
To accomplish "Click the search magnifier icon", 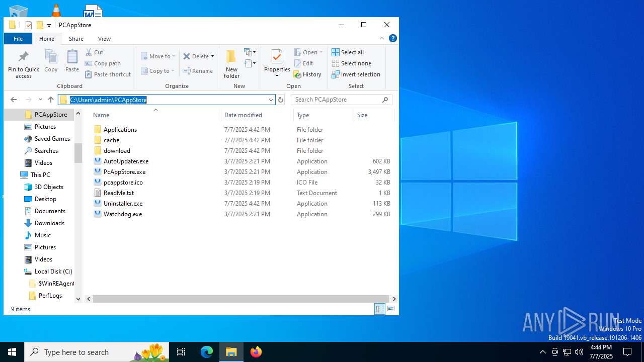I will [x=385, y=100].
